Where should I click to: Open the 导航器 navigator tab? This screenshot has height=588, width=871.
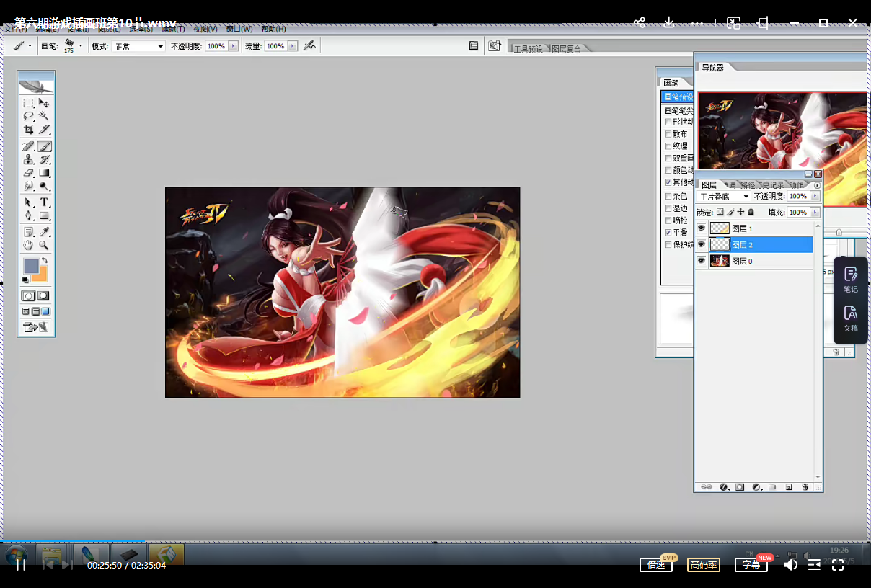point(713,67)
